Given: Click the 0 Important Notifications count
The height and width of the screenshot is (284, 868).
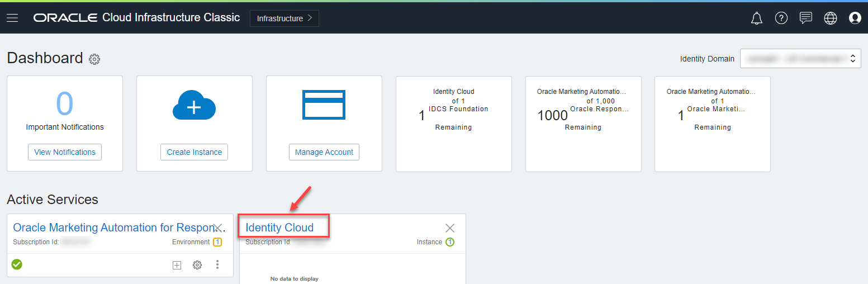Looking at the screenshot, I should coord(65,104).
